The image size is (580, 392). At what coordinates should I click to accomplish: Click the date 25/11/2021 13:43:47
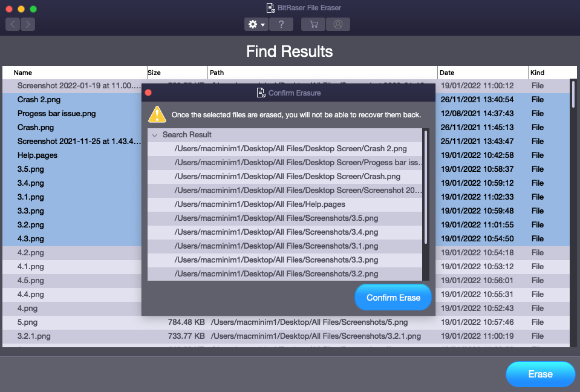coord(477,142)
